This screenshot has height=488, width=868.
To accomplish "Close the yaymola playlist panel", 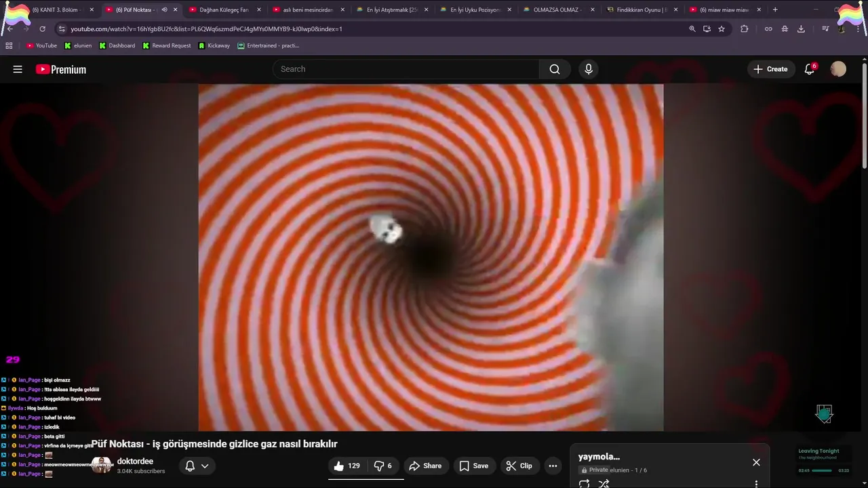I will [756, 462].
